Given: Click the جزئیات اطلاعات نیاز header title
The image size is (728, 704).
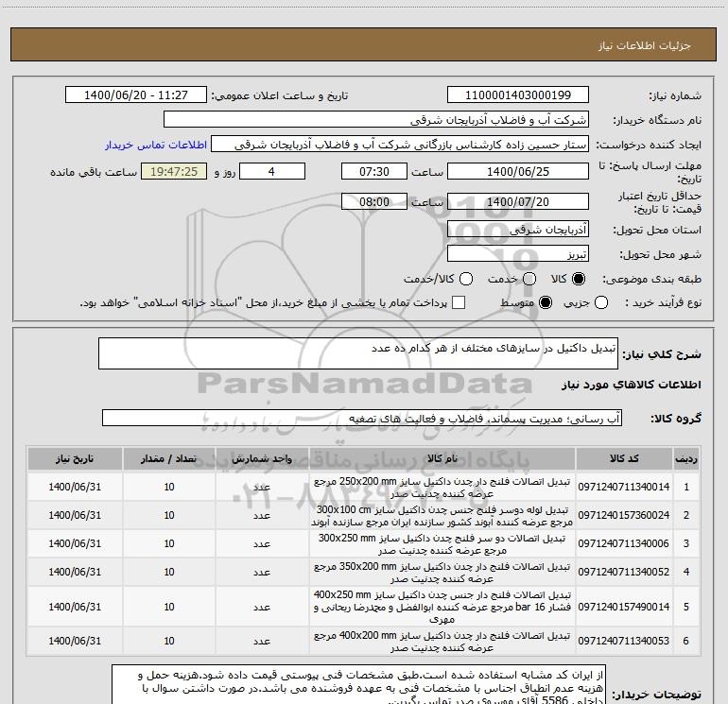Looking at the screenshot, I should pyautogui.click(x=645, y=45).
